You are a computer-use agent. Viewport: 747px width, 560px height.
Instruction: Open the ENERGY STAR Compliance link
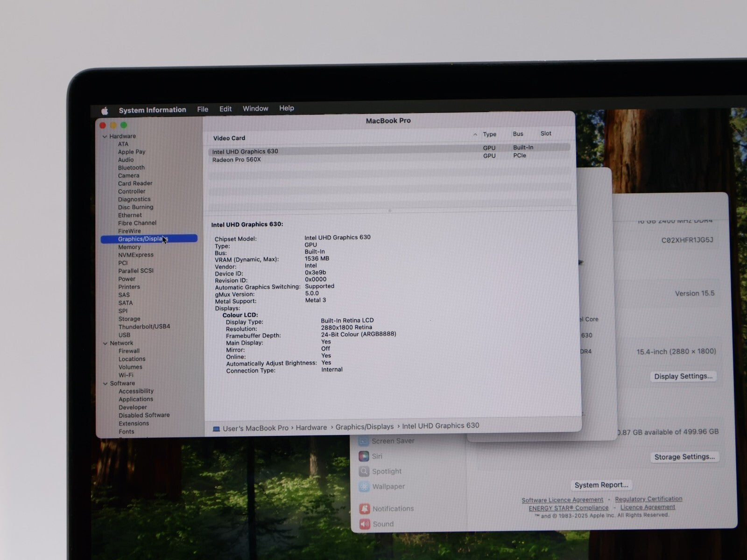[568, 508]
